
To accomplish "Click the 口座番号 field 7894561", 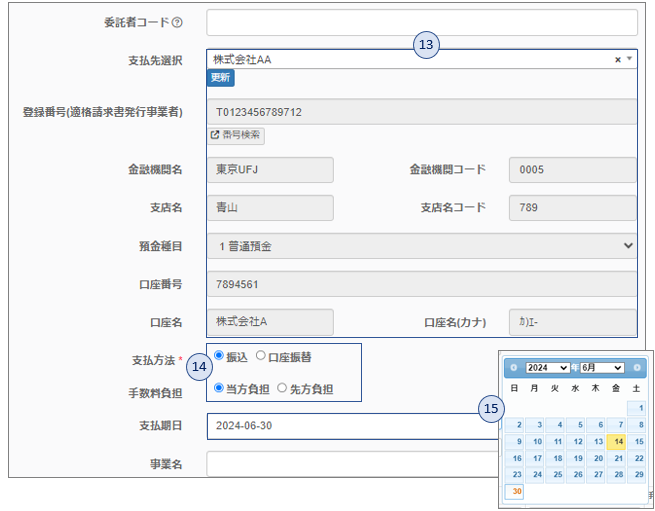I will coord(422,284).
